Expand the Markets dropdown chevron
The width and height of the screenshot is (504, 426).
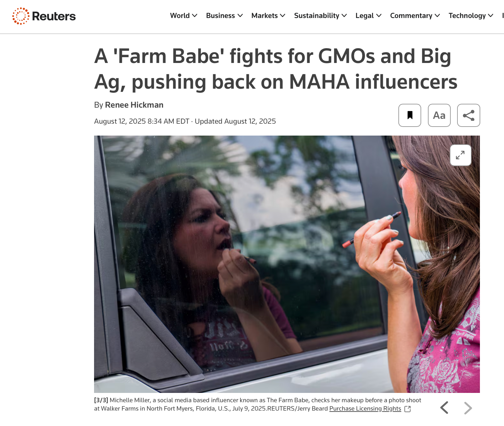click(x=282, y=16)
